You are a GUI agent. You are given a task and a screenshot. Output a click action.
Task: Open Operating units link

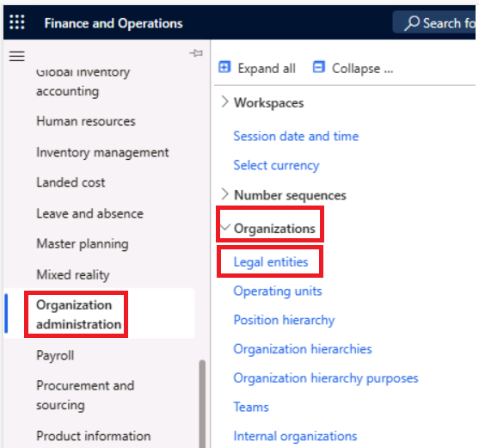278,292
